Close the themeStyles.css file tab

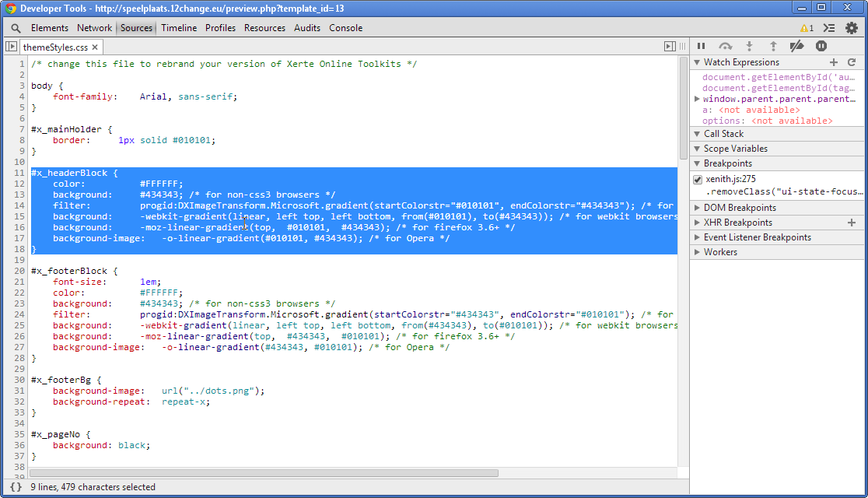coord(95,47)
